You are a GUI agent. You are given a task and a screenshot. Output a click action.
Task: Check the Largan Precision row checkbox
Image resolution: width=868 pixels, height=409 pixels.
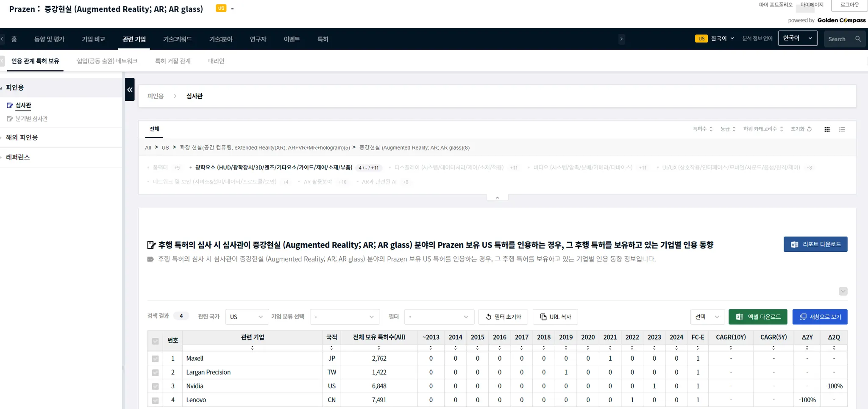click(155, 373)
